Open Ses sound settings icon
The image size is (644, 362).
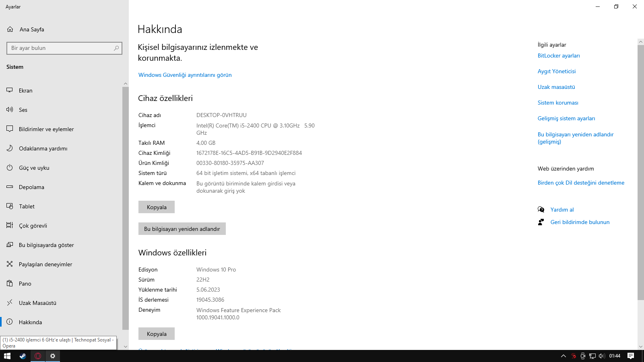pyautogui.click(x=10, y=110)
